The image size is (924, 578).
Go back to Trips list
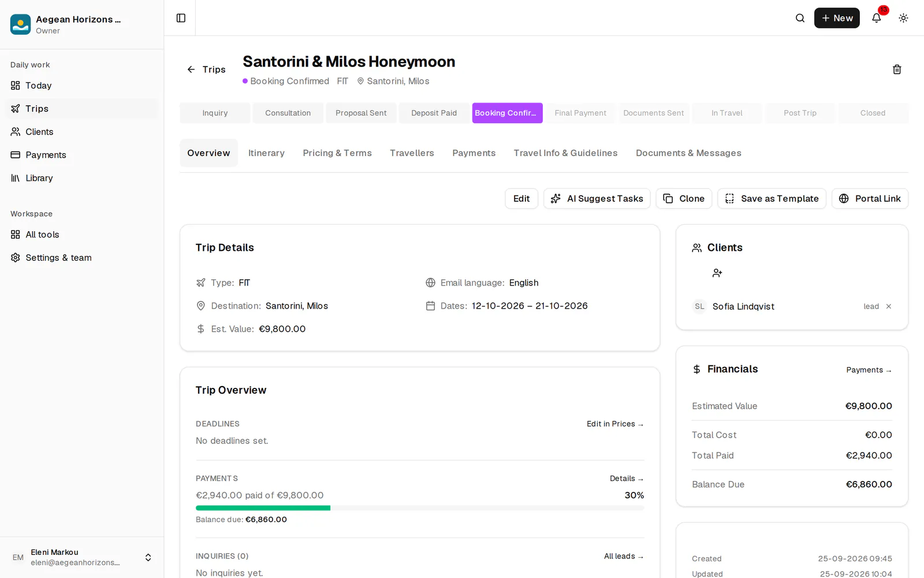tap(206, 69)
